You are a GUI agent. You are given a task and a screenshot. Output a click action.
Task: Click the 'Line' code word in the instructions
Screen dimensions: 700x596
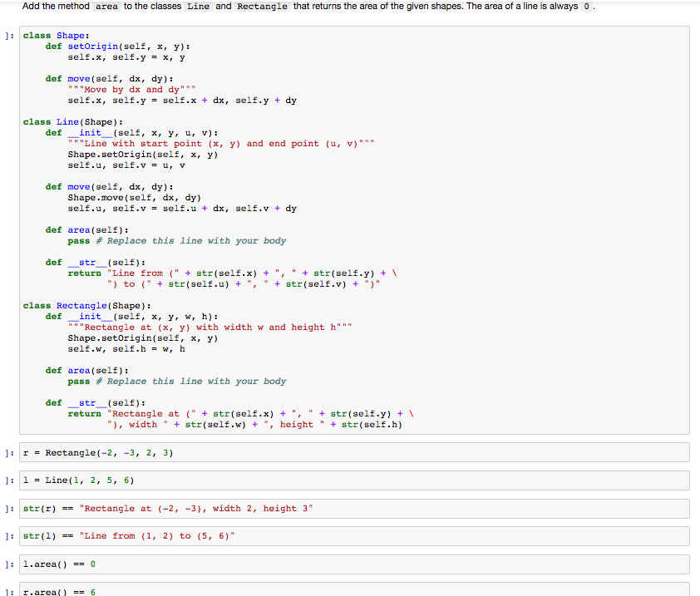198,7
